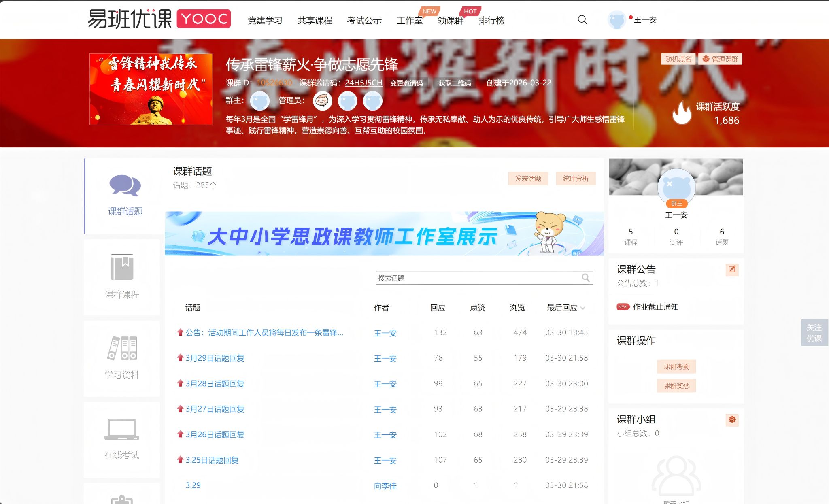The height and width of the screenshot is (504, 829).
Task: Click 课群考勤 button
Action: coord(676,367)
